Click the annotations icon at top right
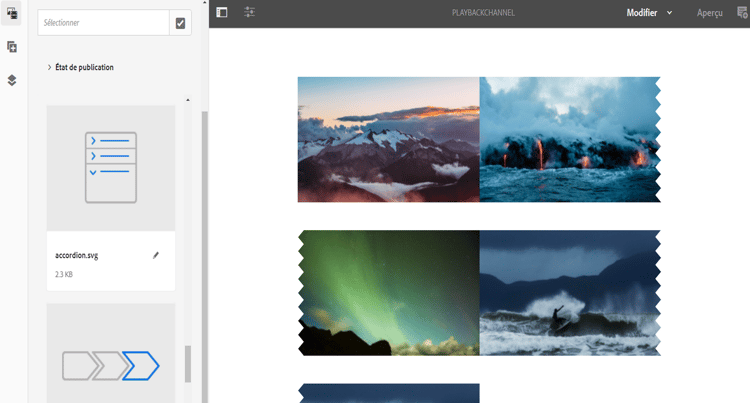The height and width of the screenshot is (403, 750). 742,12
